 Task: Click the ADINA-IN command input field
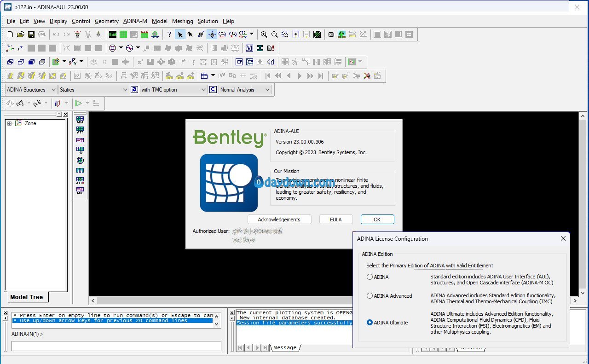[x=116, y=346]
